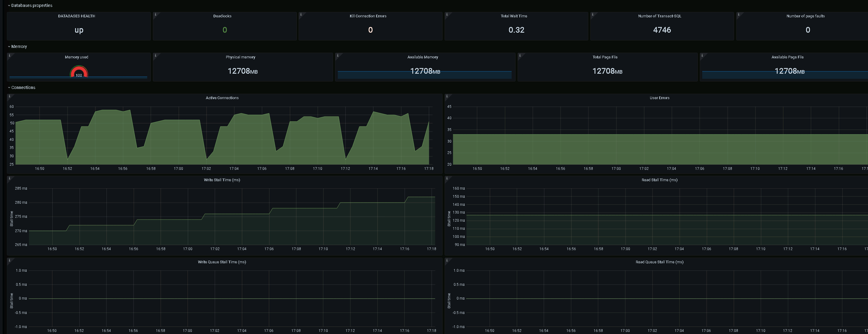Viewport: 868px width, 334px height.
Task: Open the DATABASES HEALTH panel title menu
Action: pos(77,16)
